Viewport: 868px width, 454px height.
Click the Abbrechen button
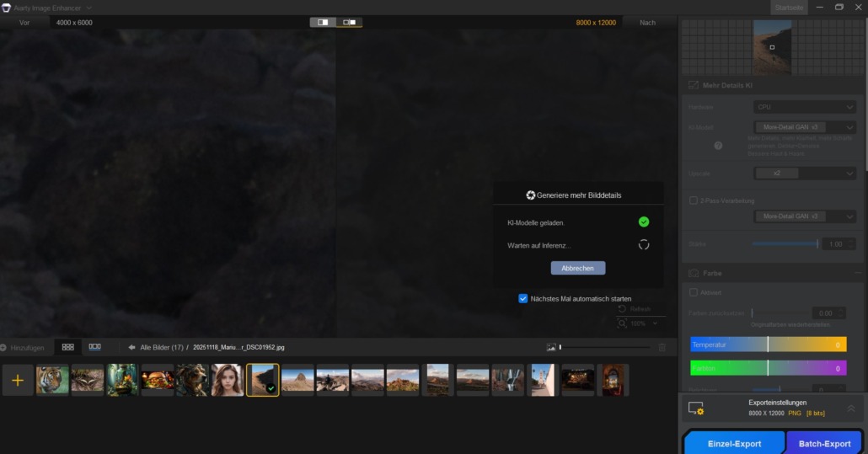(577, 268)
